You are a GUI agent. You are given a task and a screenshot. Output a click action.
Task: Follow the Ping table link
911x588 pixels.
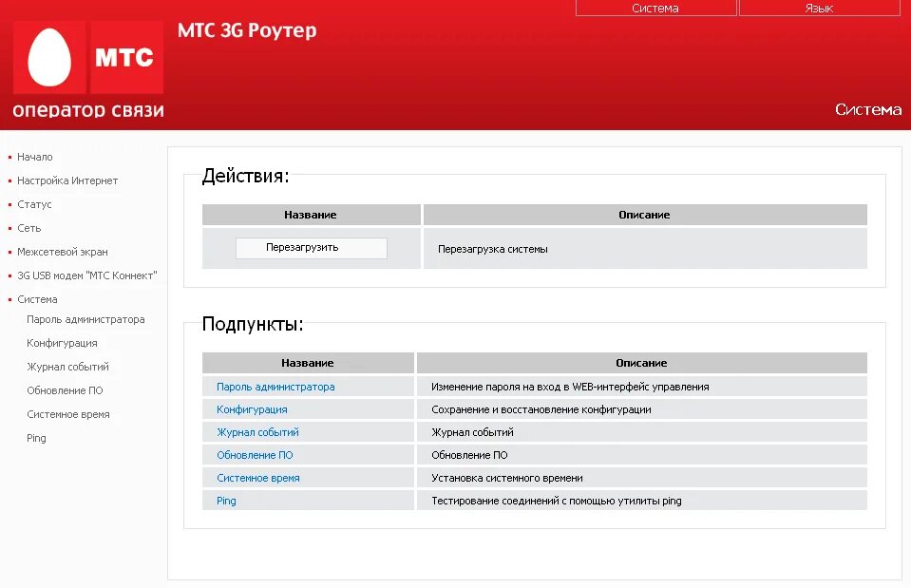click(226, 501)
